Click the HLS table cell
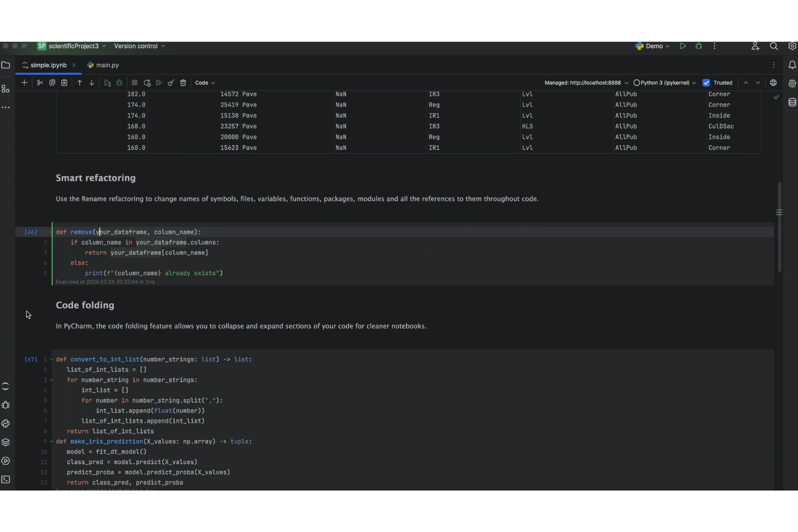The width and height of the screenshot is (798, 532). pos(527,127)
